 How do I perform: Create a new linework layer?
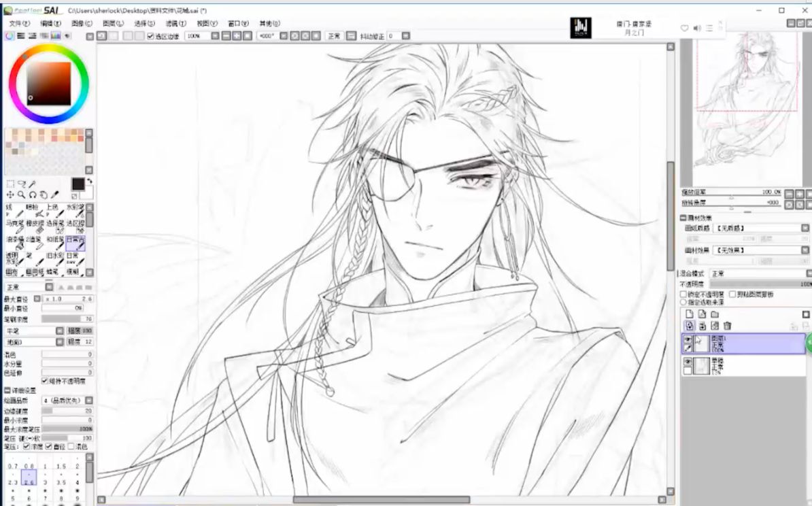tap(702, 314)
